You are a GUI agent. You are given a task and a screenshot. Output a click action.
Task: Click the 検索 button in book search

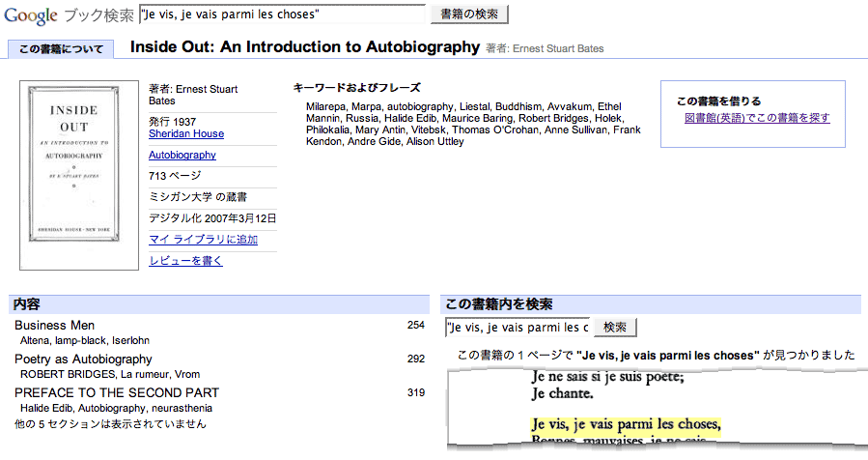tap(615, 328)
